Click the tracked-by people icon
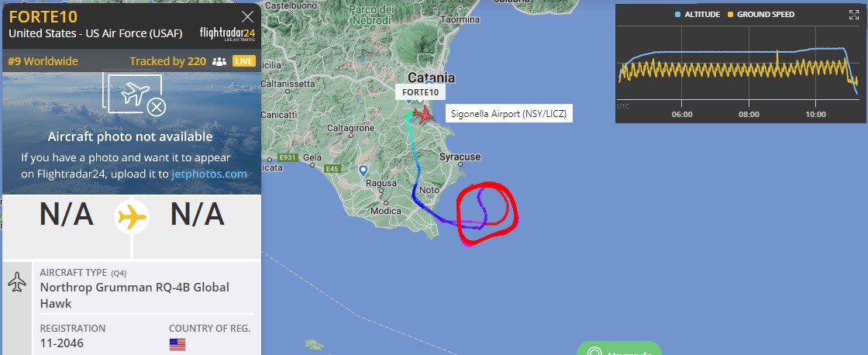868x355 pixels. tap(219, 61)
